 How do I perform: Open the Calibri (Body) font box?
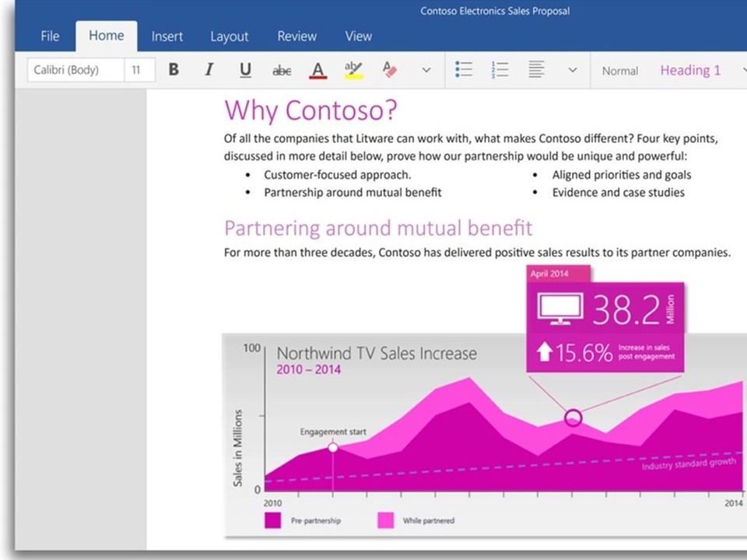click(x=75, y=70)
